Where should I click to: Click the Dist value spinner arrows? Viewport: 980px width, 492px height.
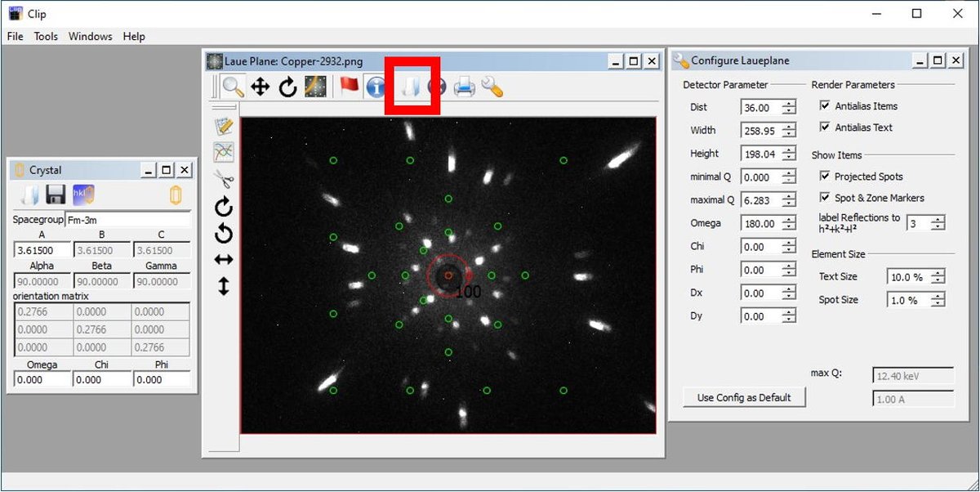[788, 107]
